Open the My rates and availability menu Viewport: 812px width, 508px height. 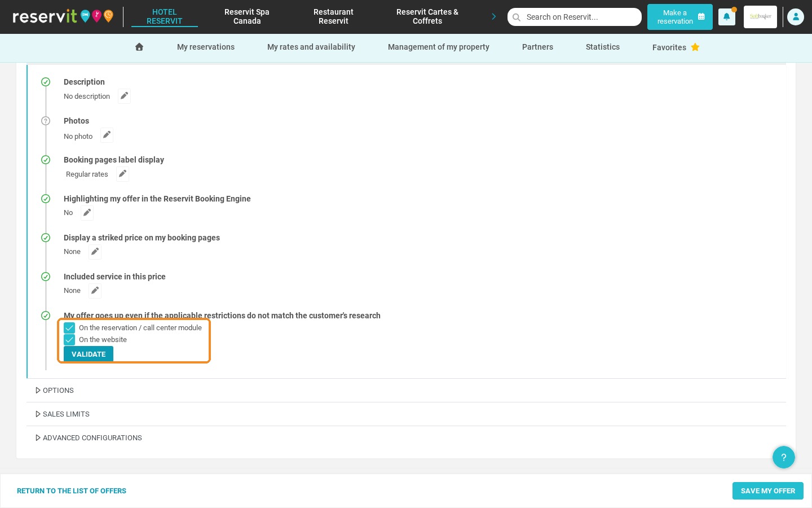(311, 47)
